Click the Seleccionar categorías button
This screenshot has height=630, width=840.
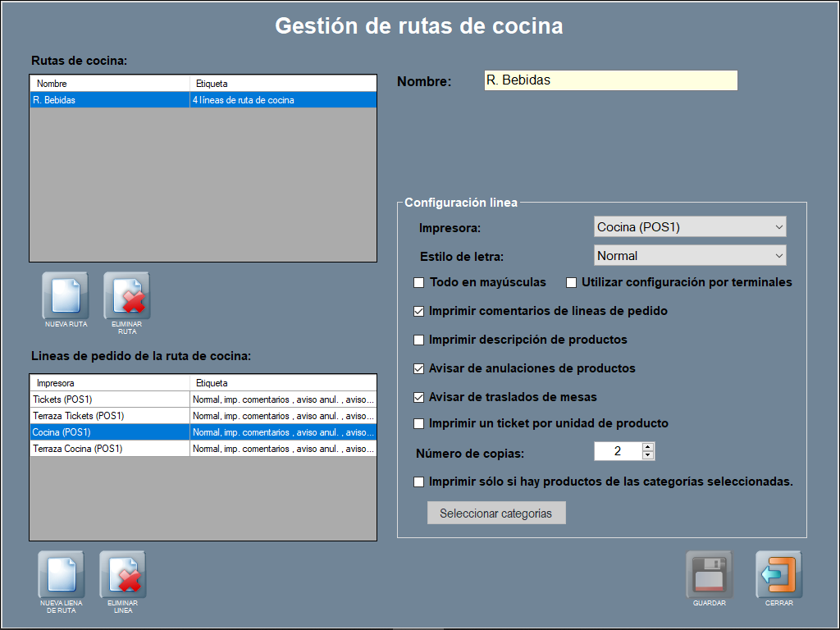coord(496,514)
